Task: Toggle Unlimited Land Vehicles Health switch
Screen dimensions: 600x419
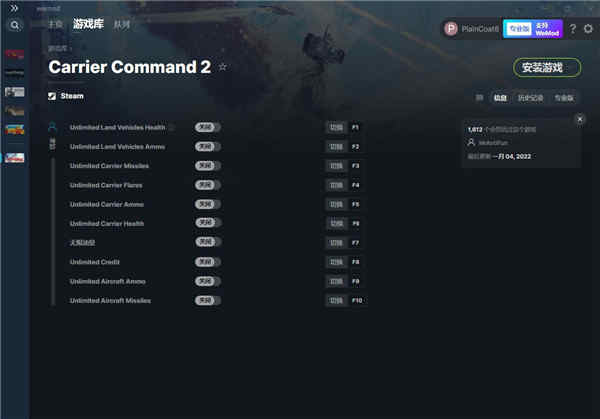Action: pyautogui.click(x=207, y=127)
